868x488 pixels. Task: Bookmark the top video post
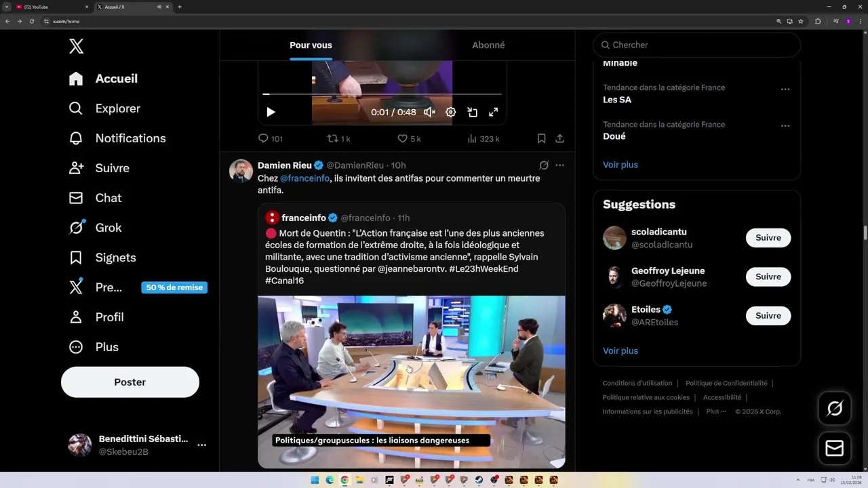tap(541, 138)
